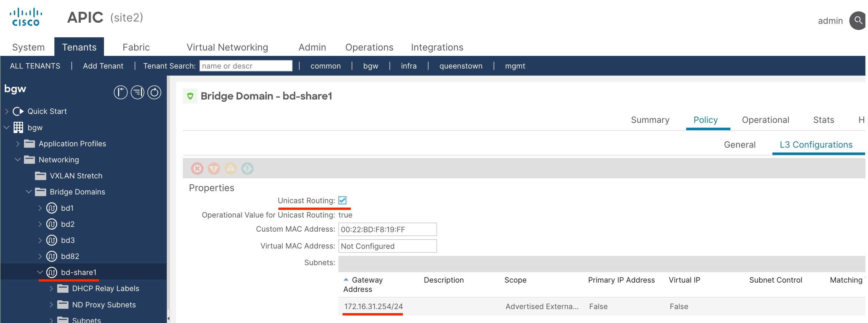Open the Fabric menu tab

click(x=136, y=47)
